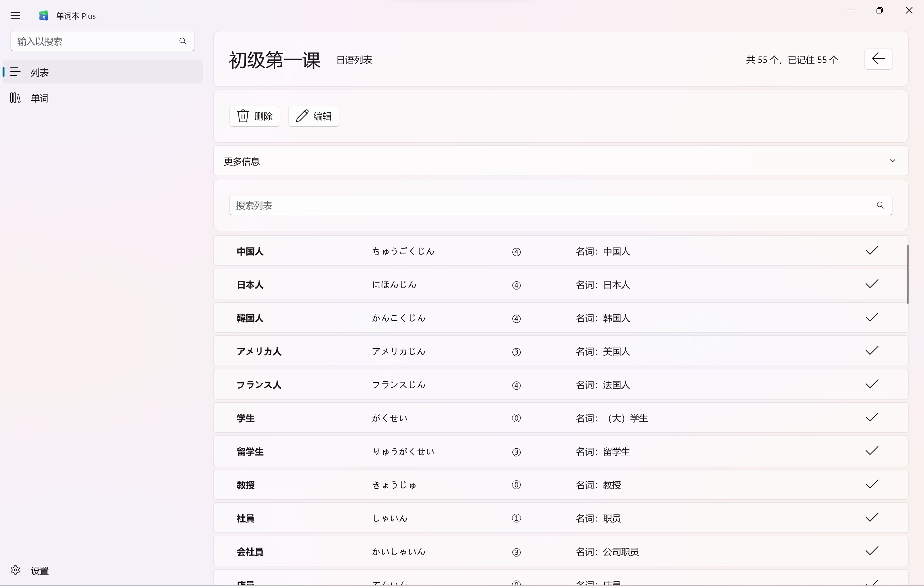Click the word list vertical scrollbar
The width and height of the screenshot is (924, 586).
[x=908, y=274]
